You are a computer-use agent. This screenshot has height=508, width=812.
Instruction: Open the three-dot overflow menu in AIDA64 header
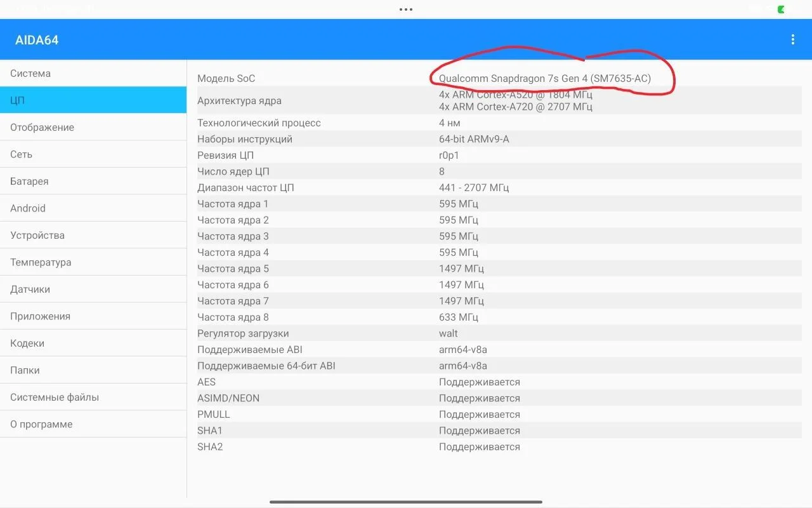tap(792, 39)
